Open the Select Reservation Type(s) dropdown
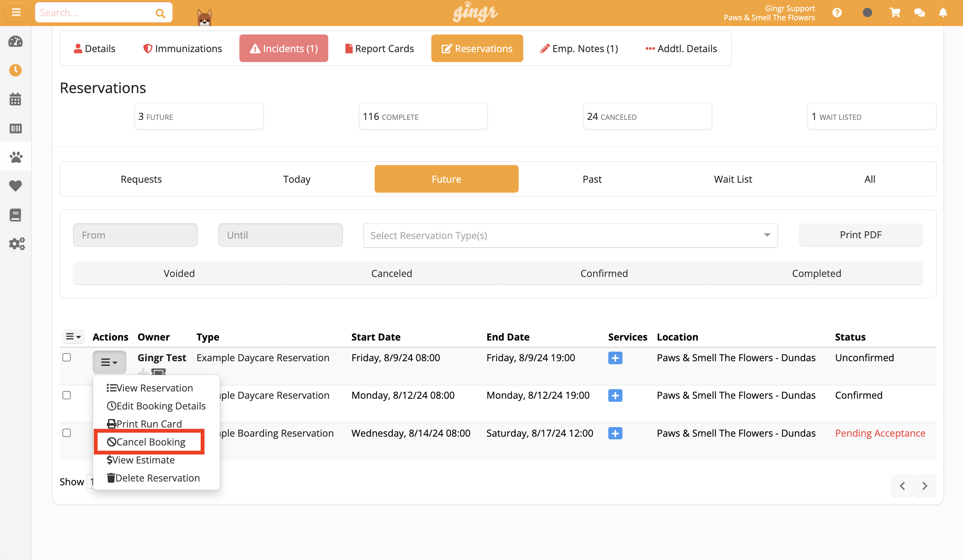The image size is (963, 560). [570, 235]
